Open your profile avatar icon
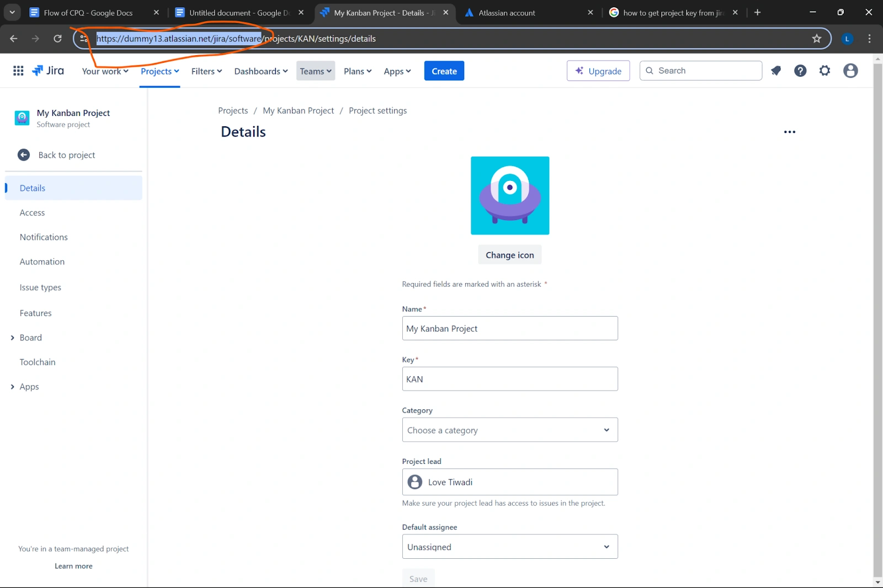Image resolution: width=883 pixels, height=588 pixels. pyautogui.click(x=850, y=71)
